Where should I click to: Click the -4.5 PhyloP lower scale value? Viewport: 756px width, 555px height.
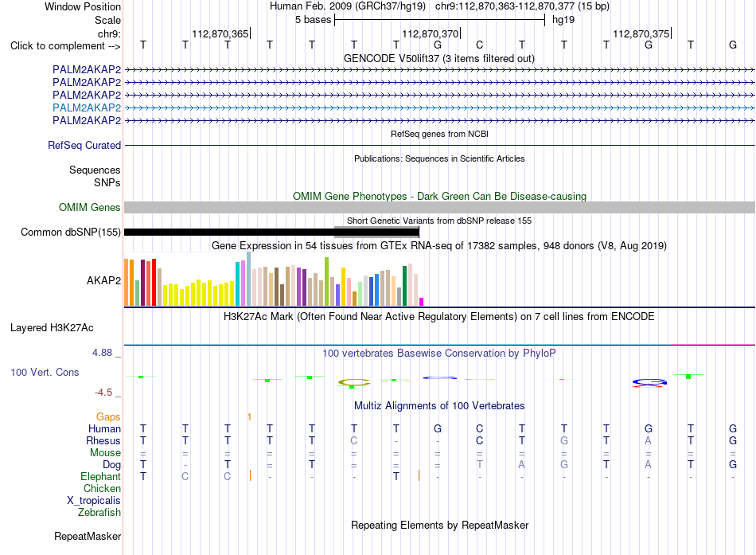click(x=103, y=393)
